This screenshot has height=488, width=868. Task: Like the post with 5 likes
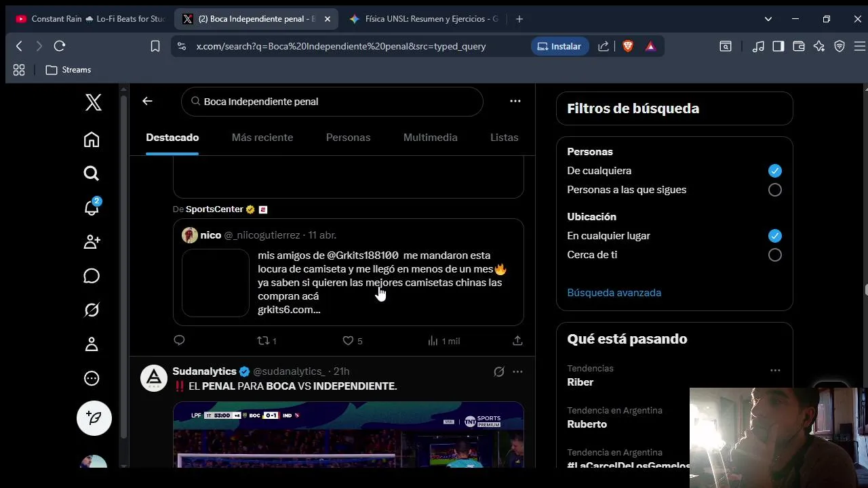pos(352,340)
